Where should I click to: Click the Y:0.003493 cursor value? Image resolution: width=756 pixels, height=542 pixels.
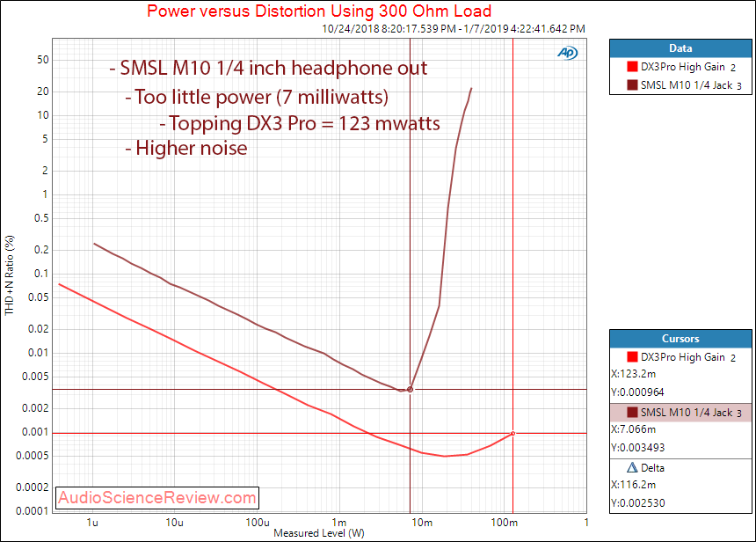pos(637,447)
